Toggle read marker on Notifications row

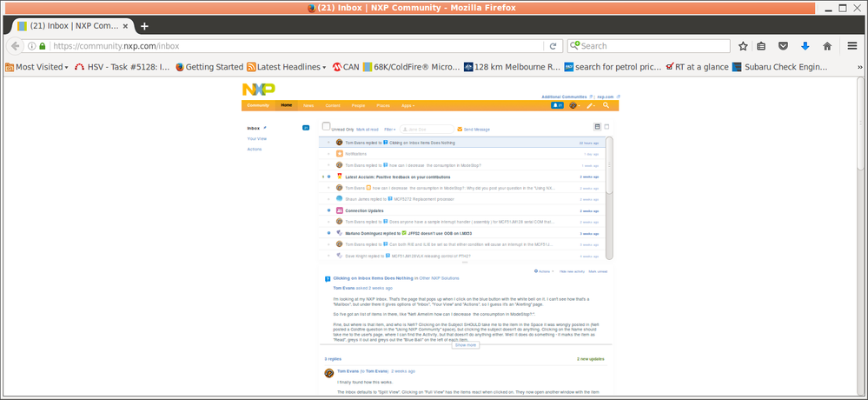[328, 154]
